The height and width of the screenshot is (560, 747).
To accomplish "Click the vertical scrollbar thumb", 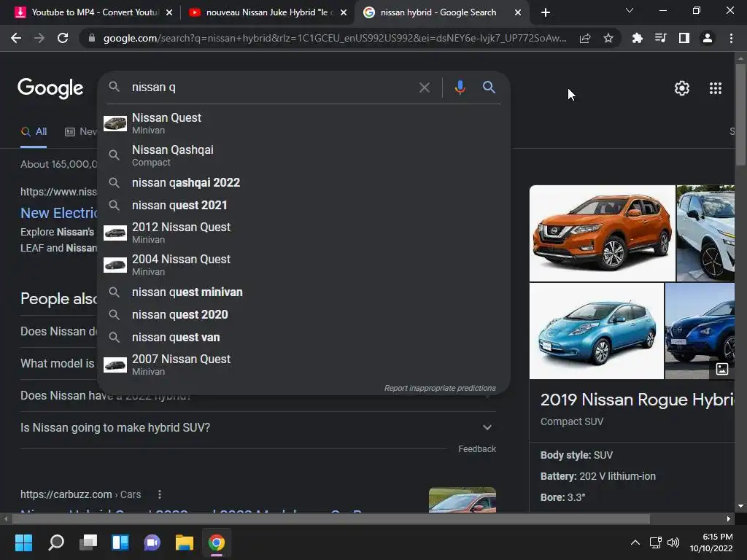I will click(x=740, y=114).
